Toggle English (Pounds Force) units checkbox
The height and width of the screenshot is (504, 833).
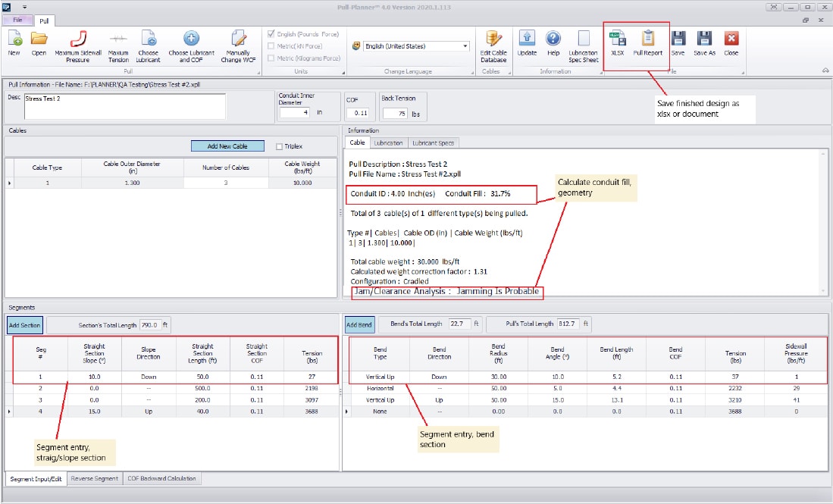point(271,34)
